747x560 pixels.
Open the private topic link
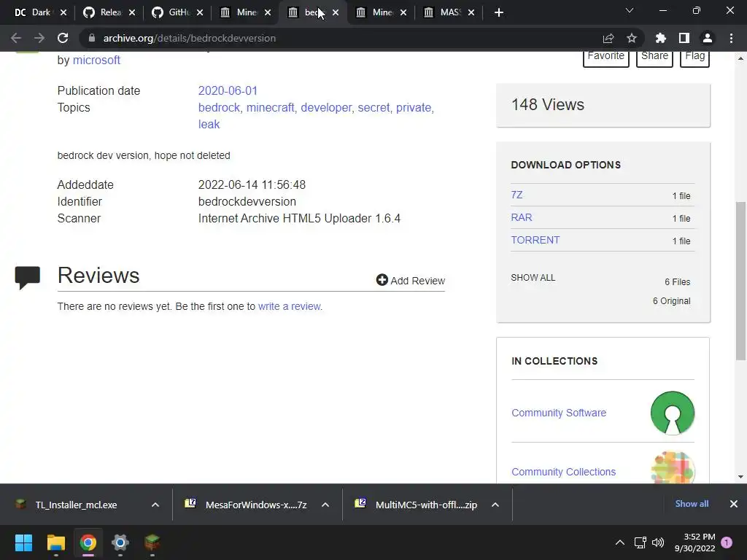[414, 108]
